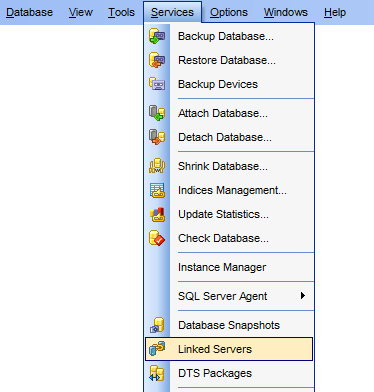The height and width of the screenshot is (392, 374).
Task: Click the Check Database icon
Action: pyautogui.click(x=157, y=238)
